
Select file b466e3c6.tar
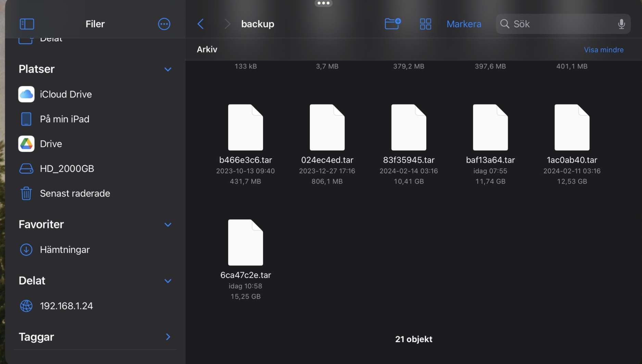tap(246, 127)
